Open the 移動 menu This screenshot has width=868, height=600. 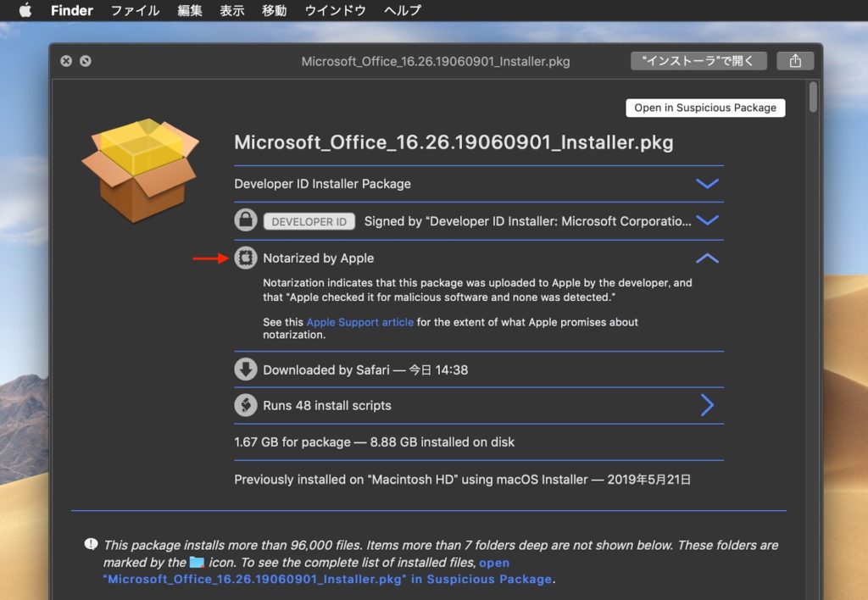click(x=274, y=10)
